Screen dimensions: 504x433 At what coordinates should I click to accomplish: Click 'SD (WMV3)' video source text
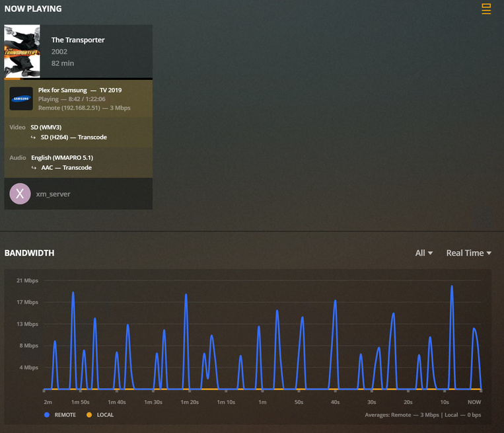click(46, 128)
